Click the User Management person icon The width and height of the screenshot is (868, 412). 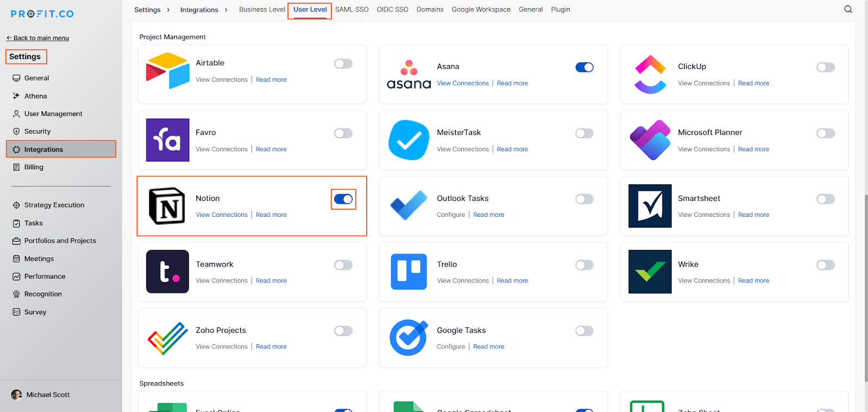tap(16, 114)
